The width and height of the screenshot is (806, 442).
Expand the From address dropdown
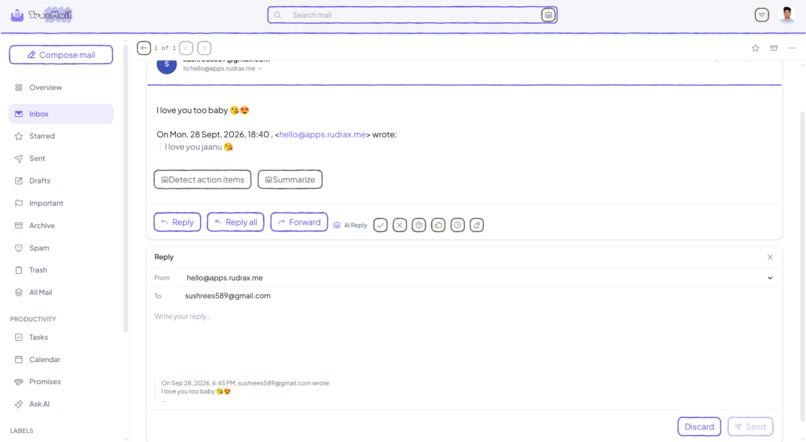770,278
